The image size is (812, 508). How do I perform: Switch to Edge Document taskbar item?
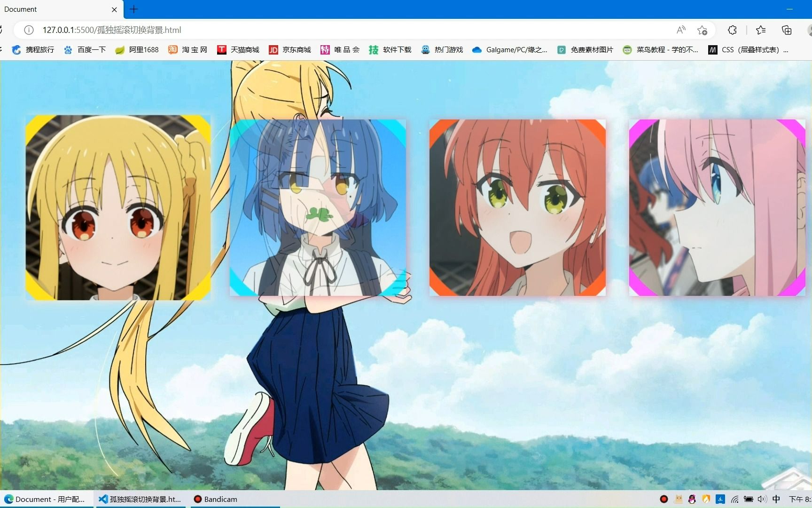(45, 499)
